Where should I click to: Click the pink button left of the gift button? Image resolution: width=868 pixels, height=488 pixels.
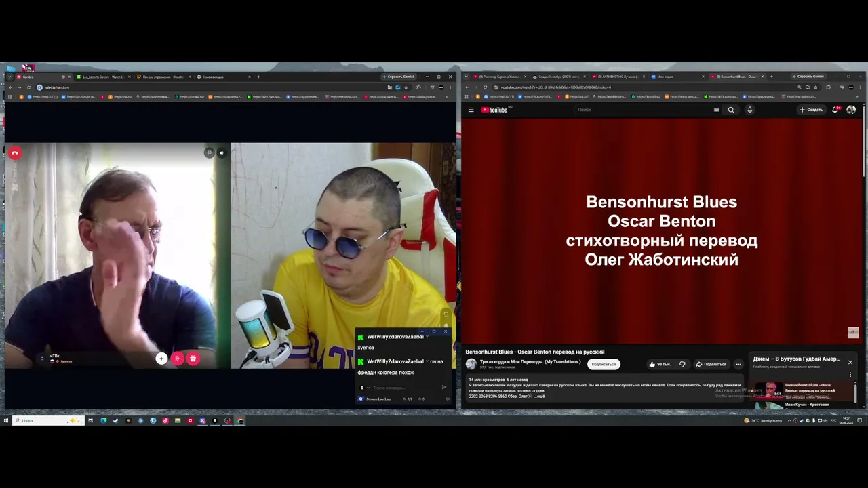pos(178,359)
